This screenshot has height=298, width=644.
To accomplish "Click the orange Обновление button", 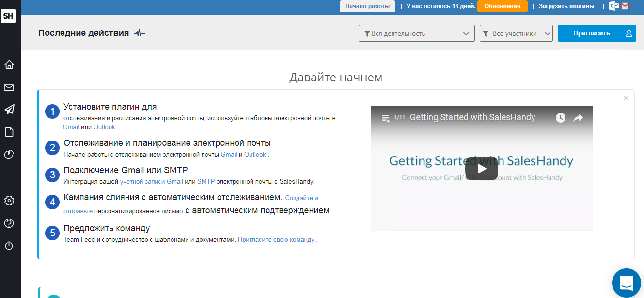I will tap(502, 6).
